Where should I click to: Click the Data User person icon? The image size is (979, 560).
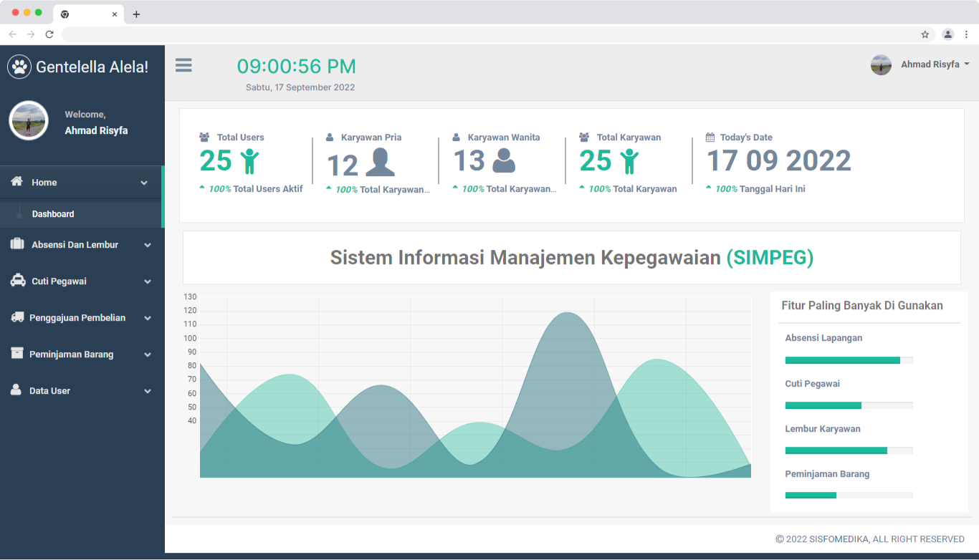tap(16, 390)
